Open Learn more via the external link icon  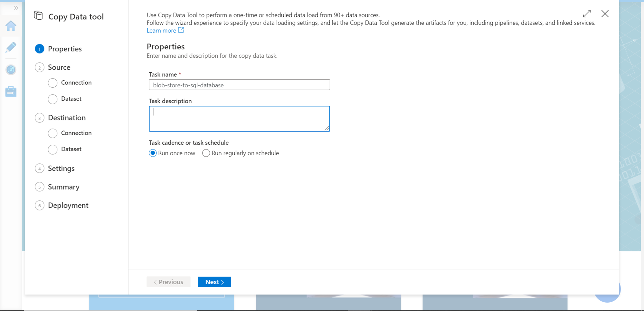[x=181, y=30]
